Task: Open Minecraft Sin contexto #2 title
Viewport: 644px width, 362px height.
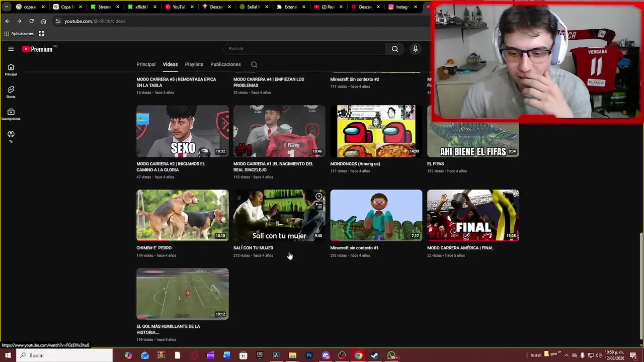Action: coord(355,79)
